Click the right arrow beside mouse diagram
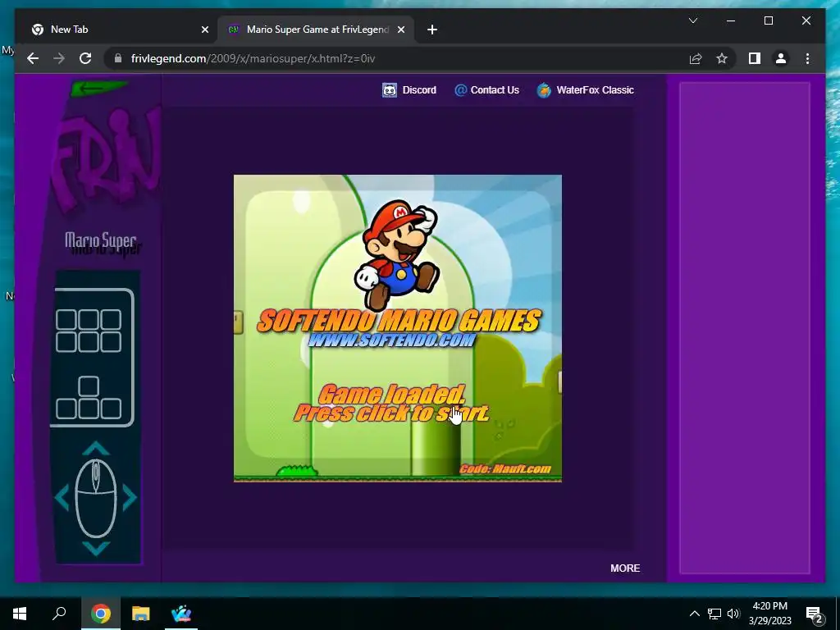840x630 pixels. click(x=130, y=497)
